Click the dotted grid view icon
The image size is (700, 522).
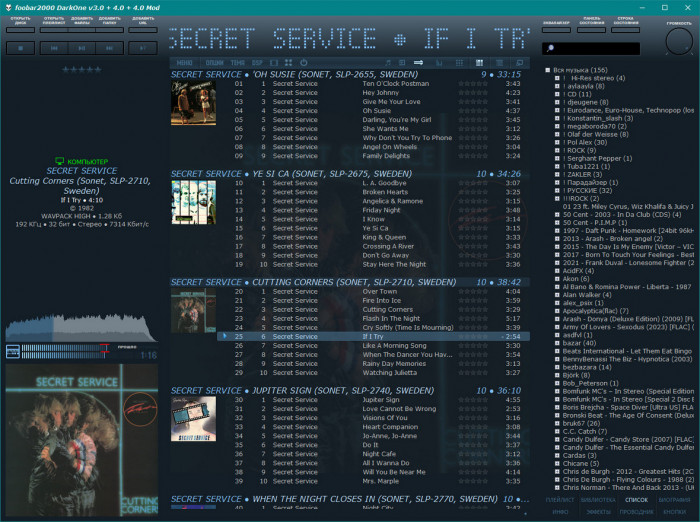459,63
